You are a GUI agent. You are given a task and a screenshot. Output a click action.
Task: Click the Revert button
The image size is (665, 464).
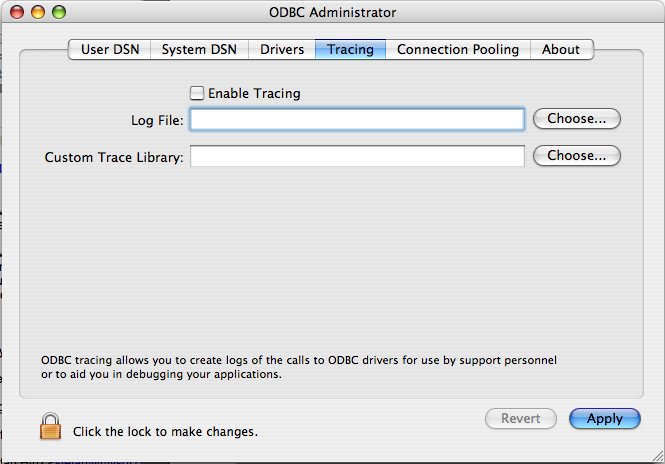click(x=521, y=419)
